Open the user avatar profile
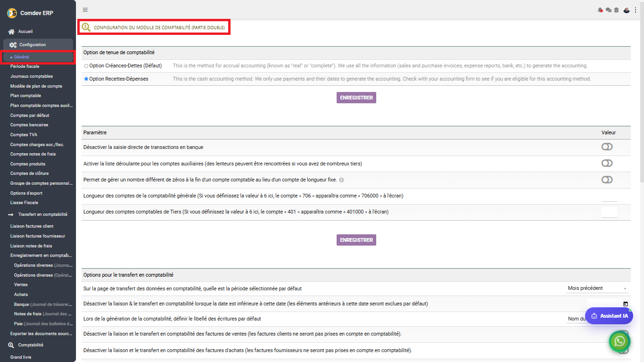The image size is (644, 362). (627, 10)
